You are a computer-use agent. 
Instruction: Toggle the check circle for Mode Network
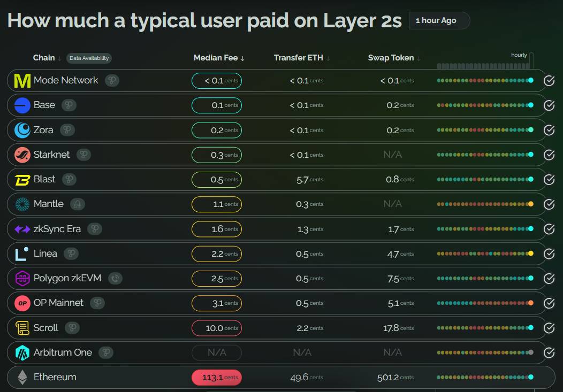click(549, 81)
